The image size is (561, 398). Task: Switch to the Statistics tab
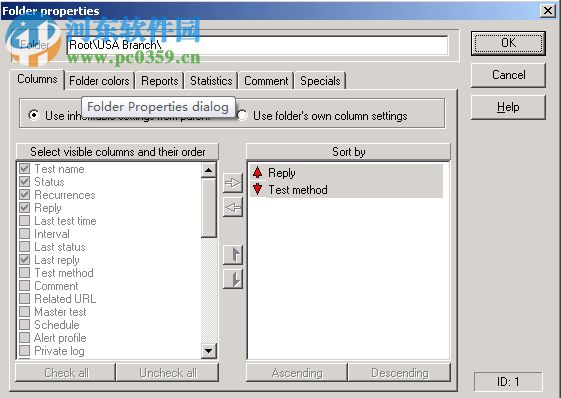pyautogui.click(x=211, y=81)
